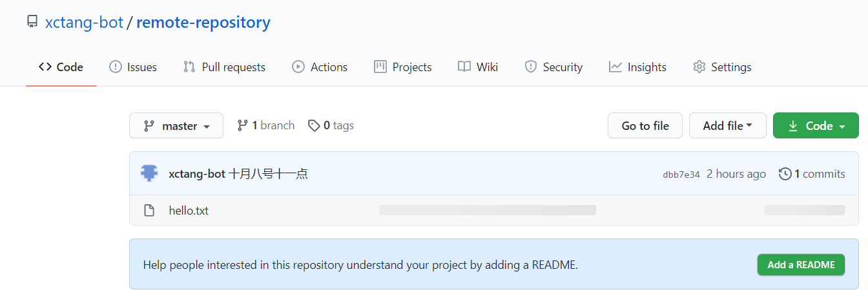868x307 pixels.
Task: Click the Add a README button
Action: [x=801, y=265]
